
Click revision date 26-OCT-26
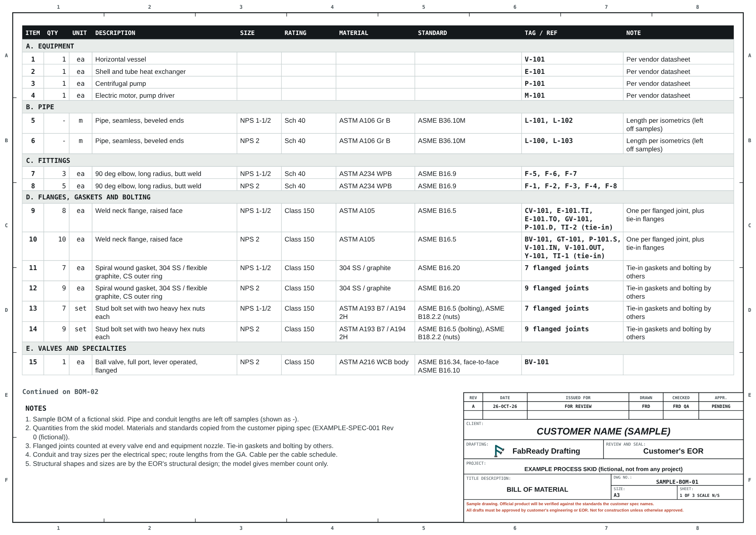pyautogui.click(x=505, y=406)
